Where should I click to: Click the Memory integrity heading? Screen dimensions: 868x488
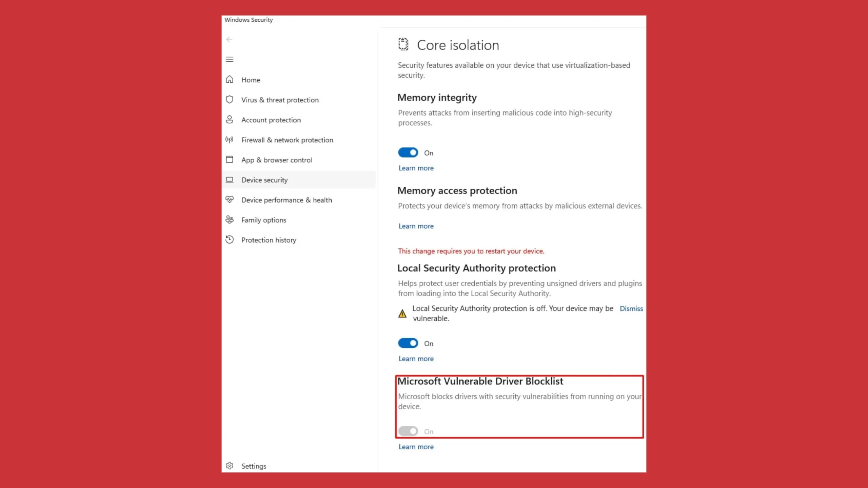pyautogui.click(x=437, y=98)
